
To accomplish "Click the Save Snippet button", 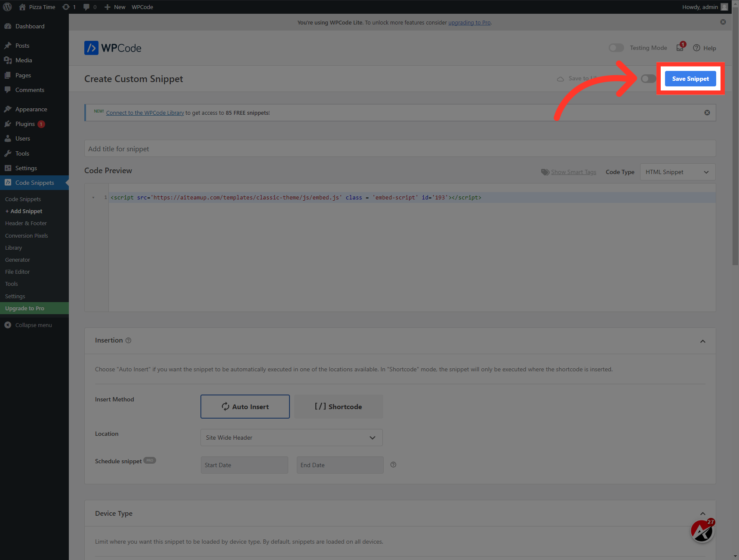I will click(690, 79).
